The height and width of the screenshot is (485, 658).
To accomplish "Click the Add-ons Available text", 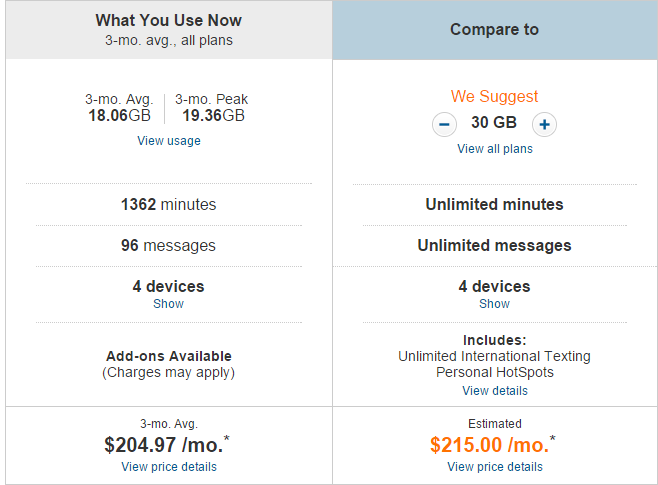I will (x=169, y=356).
